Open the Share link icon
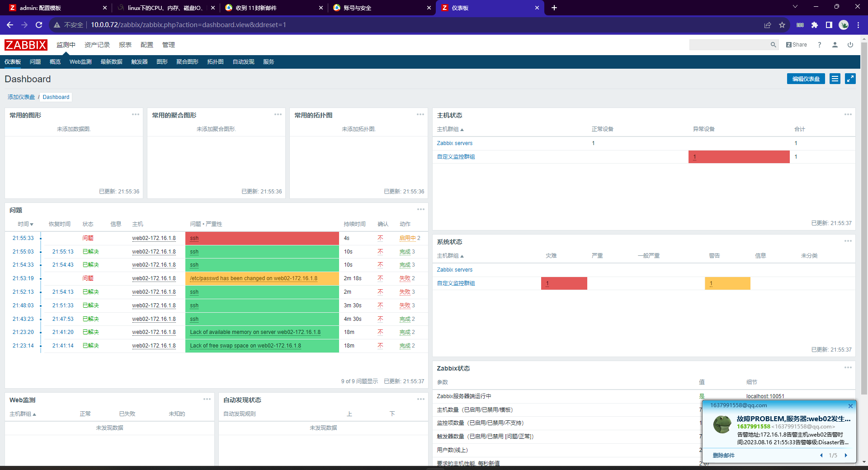Image resolution: width=868 pixels, height=470 pixels. coord(797,45)
